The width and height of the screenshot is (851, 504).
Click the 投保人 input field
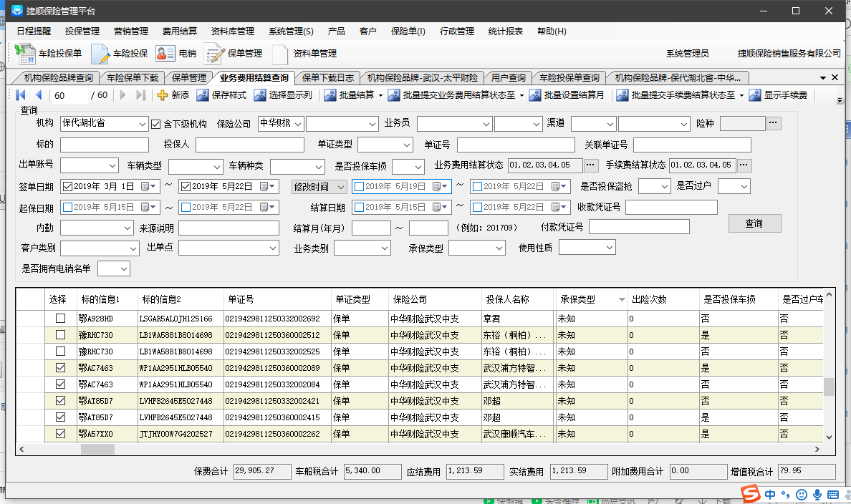pos(249,145)
